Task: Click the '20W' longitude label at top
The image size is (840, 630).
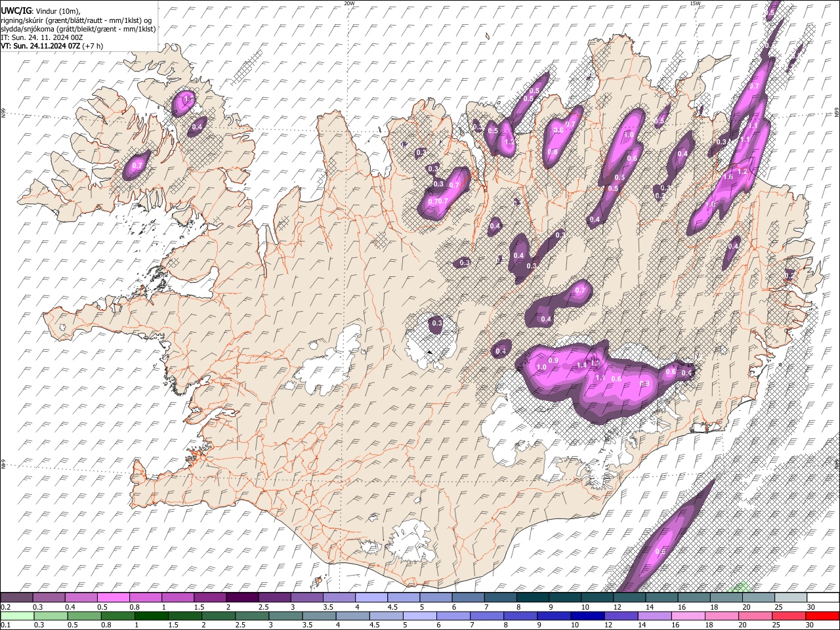Action: tap(349, 3)
